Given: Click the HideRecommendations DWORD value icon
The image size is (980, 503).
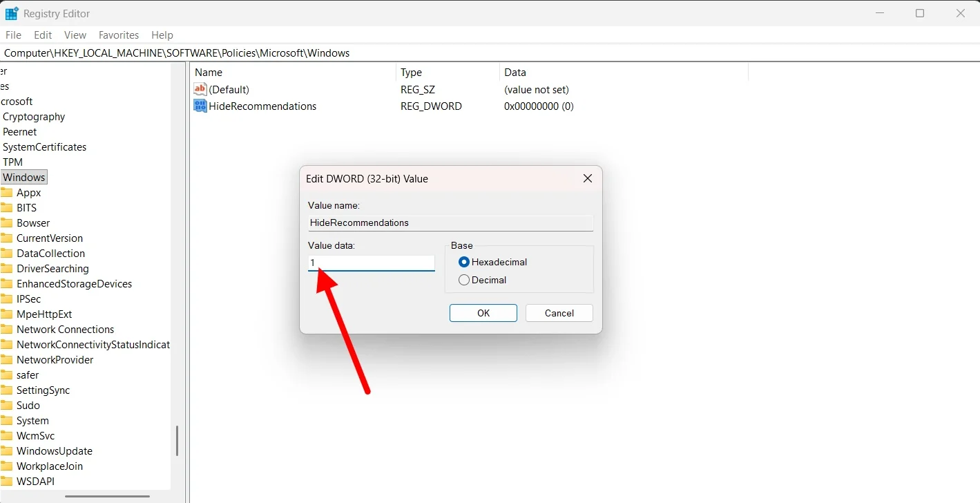Looking at the screenshot, I should coord(200,106).
